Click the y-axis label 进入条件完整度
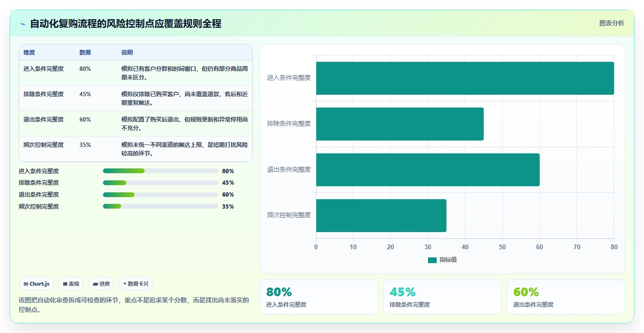Screen dimensions: 644x333 pos(289,78)
